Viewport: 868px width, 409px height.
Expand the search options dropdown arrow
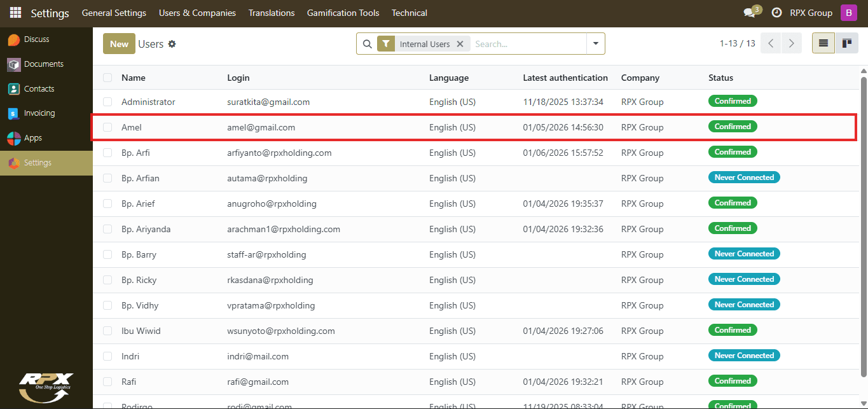[x=596, y=44]
